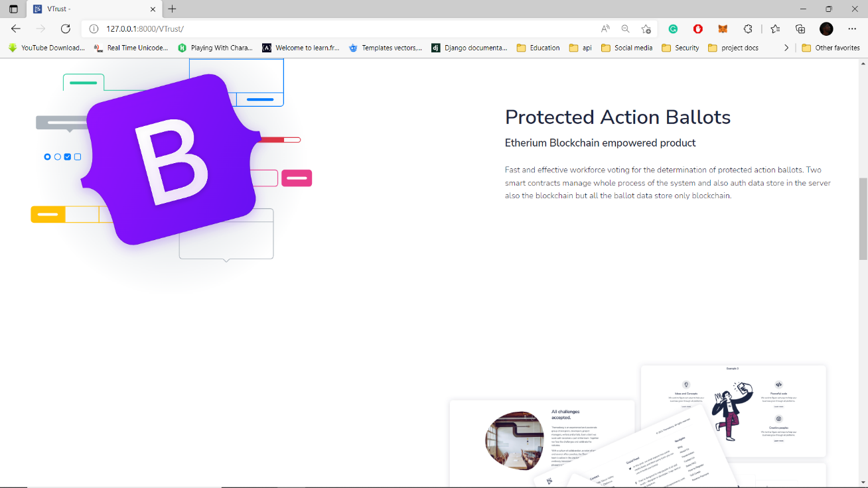
Task: Show more bookmarks chevron
Action: [x=786, y=48]
